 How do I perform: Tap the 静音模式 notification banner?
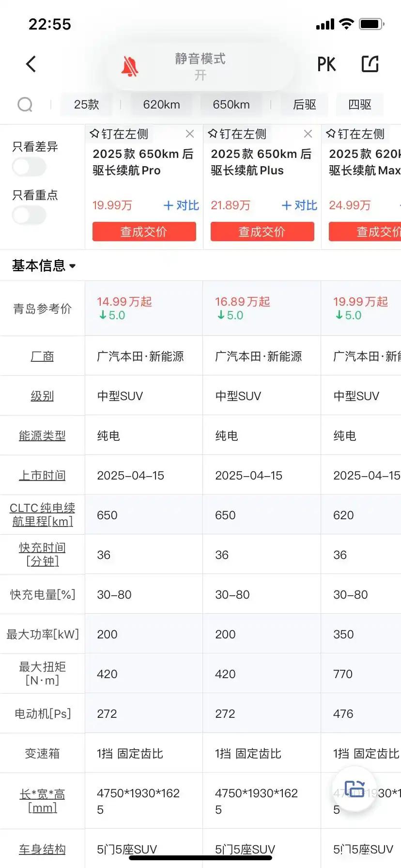pos(200,67)
